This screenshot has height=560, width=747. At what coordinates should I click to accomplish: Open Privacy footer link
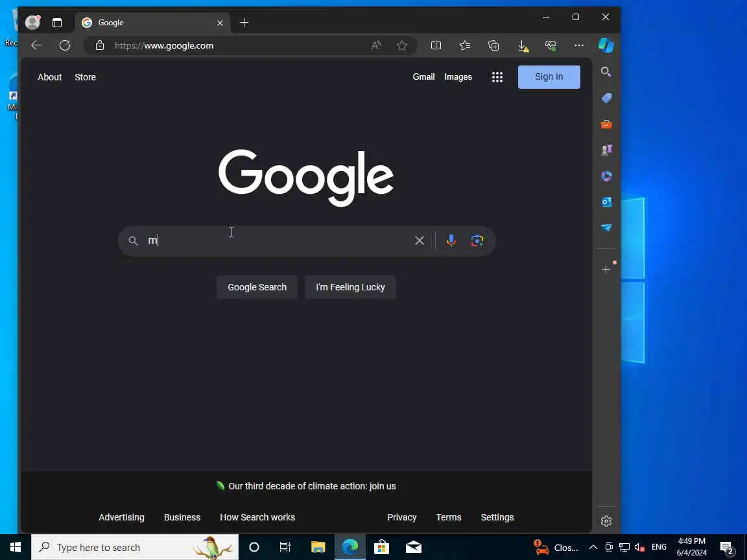(401, 517)
